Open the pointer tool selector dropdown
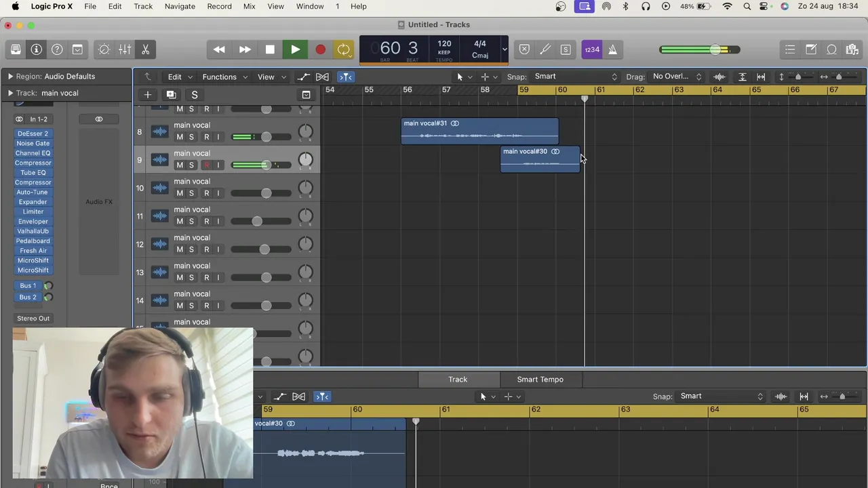Image resolution: width=868 pixels, height=488 pixels. point(464,77)
